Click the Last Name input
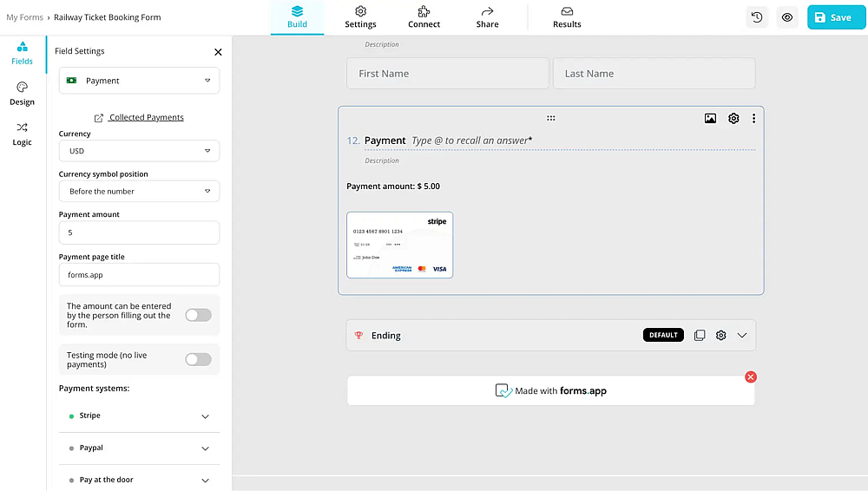This screenshot has width=868, height=491. click(x=654, y=74)
